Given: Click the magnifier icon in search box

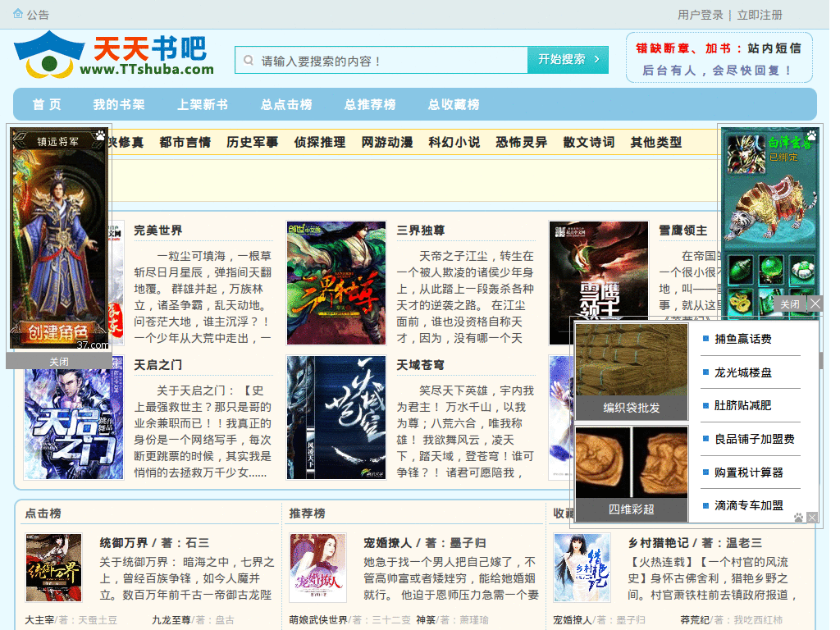Looking at the screenshot, I should [x=249, y=60].
